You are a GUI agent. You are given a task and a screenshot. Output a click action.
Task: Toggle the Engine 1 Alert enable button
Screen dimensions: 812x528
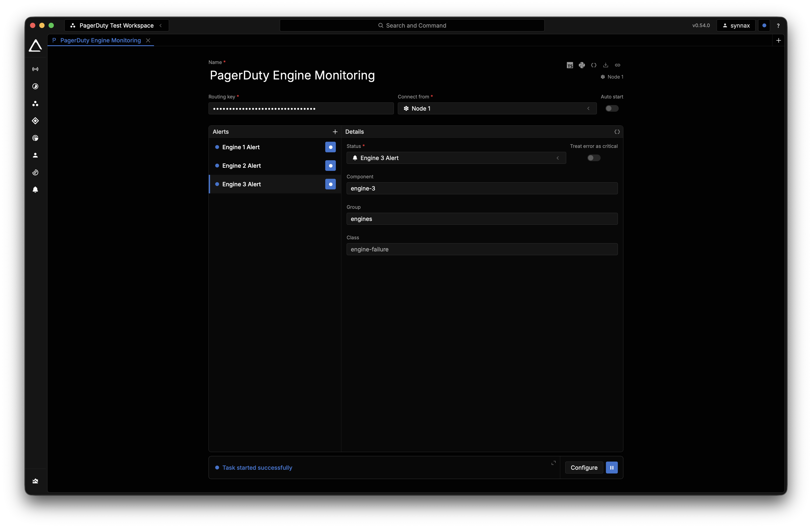coord(330,147)
